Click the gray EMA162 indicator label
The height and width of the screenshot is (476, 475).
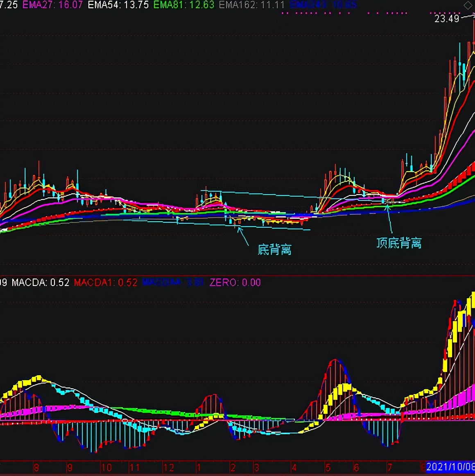252,5
